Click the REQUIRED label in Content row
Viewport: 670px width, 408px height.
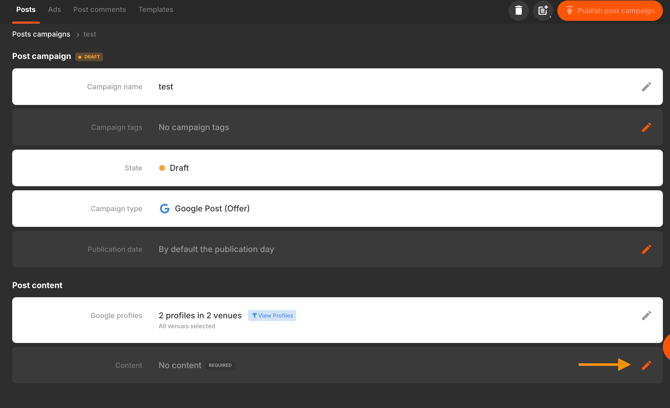220,365
